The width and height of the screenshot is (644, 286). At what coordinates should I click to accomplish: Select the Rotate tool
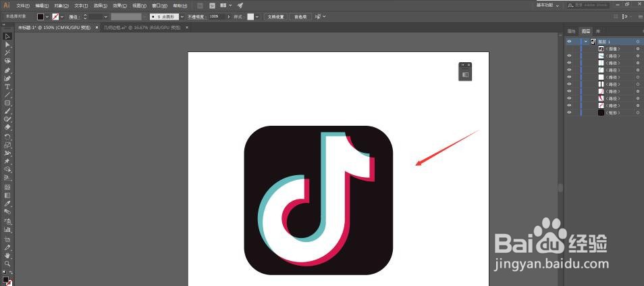[x=7, y=137]
